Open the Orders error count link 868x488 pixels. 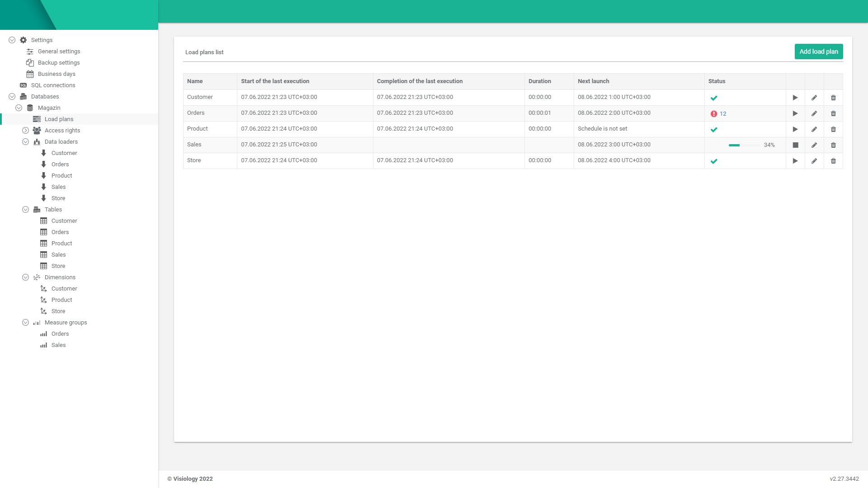coord(723,114)
